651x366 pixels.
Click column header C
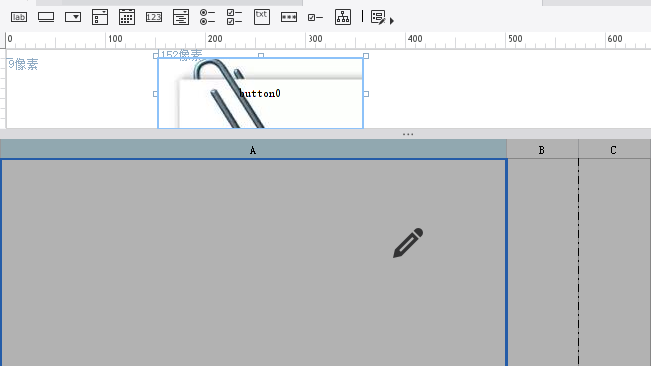614,150
